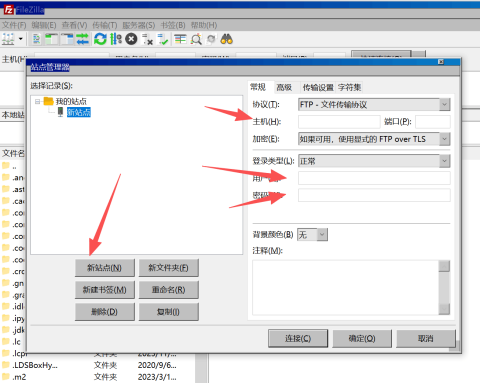The height and width of the screenshot is (383, 480).
Task: Close the 站点管理器 dialog
Action: coord(441,62)
